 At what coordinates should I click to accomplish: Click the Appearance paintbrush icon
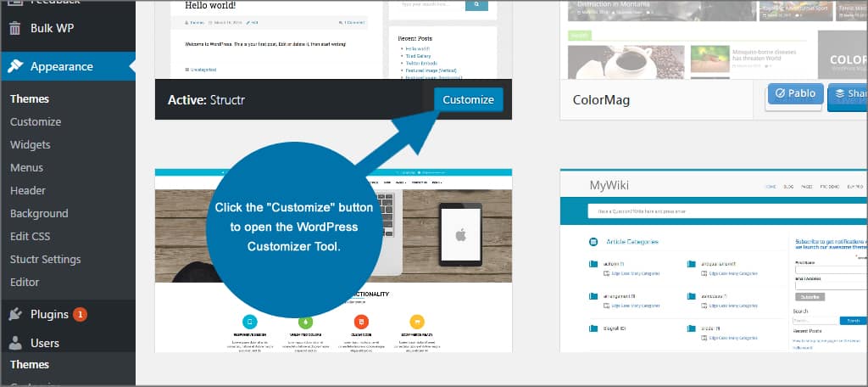(15, 66)
